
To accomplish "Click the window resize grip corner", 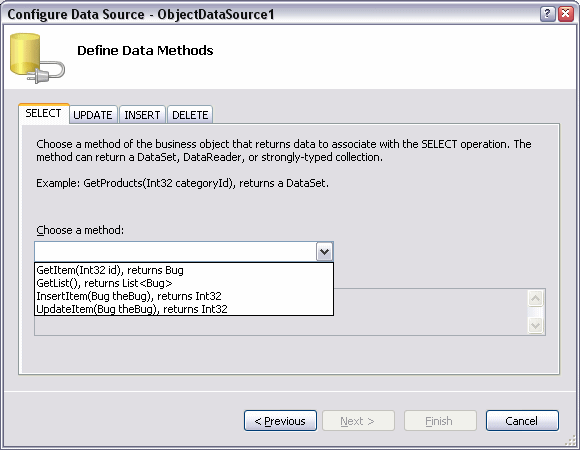I will [x=570, y=440].
